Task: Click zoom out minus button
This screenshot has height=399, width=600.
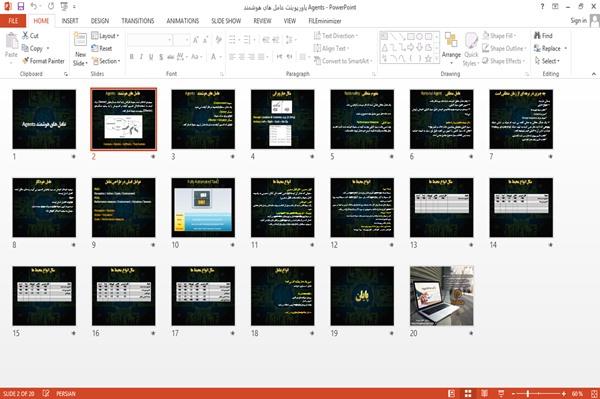Action: pyautogui.click(x=514, y=394)
